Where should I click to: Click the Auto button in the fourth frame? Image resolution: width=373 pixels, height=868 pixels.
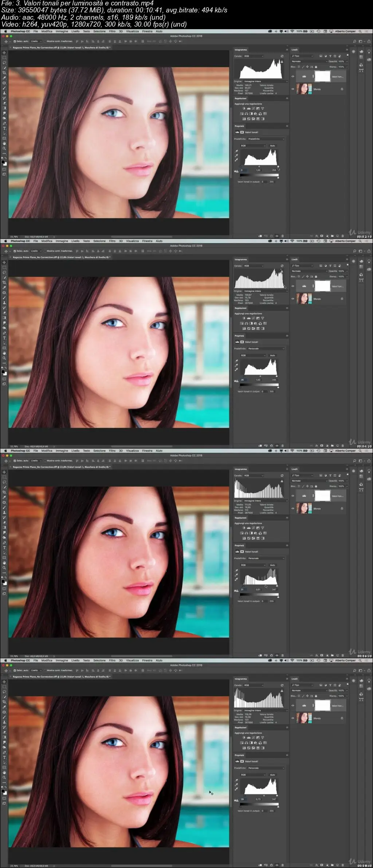(272, 775)
